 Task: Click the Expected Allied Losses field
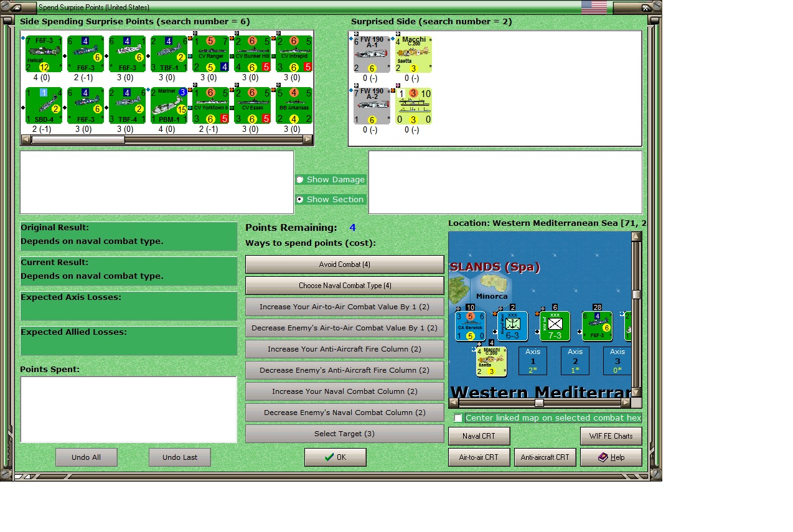tap(129, 341)
